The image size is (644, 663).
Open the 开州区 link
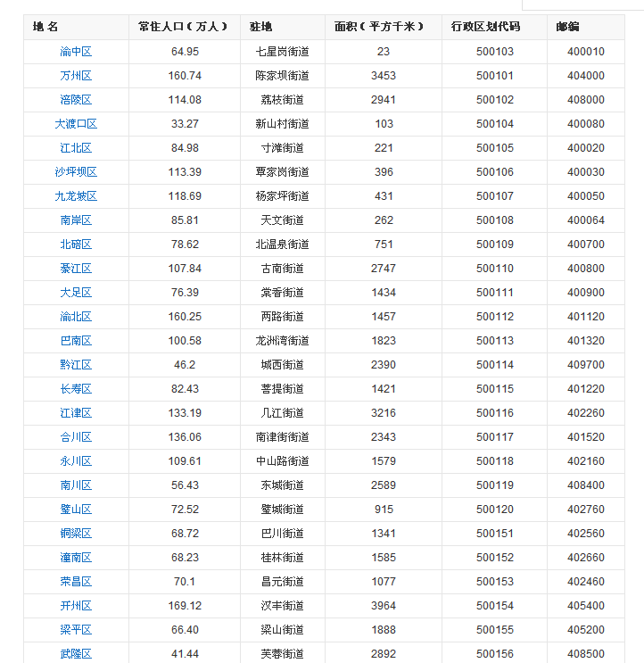[76, 606]
